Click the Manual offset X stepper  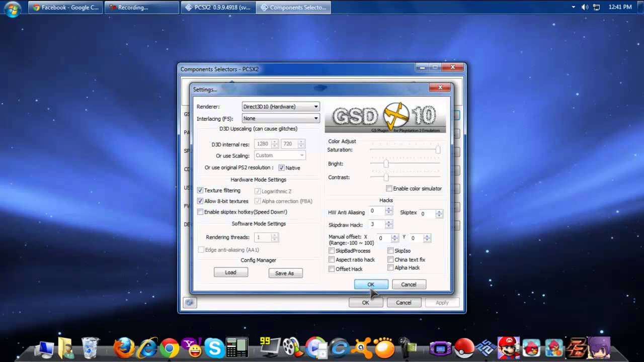pos(395,238)
